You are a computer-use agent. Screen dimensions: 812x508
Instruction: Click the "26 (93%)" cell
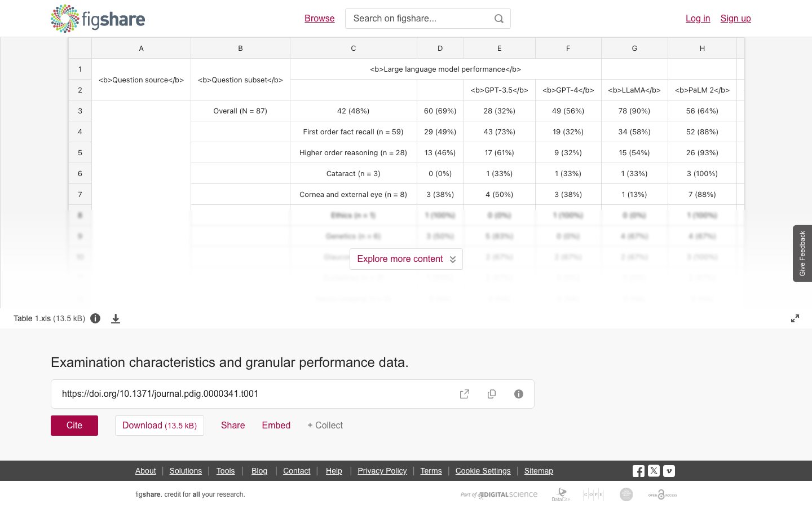click(702, 153)
